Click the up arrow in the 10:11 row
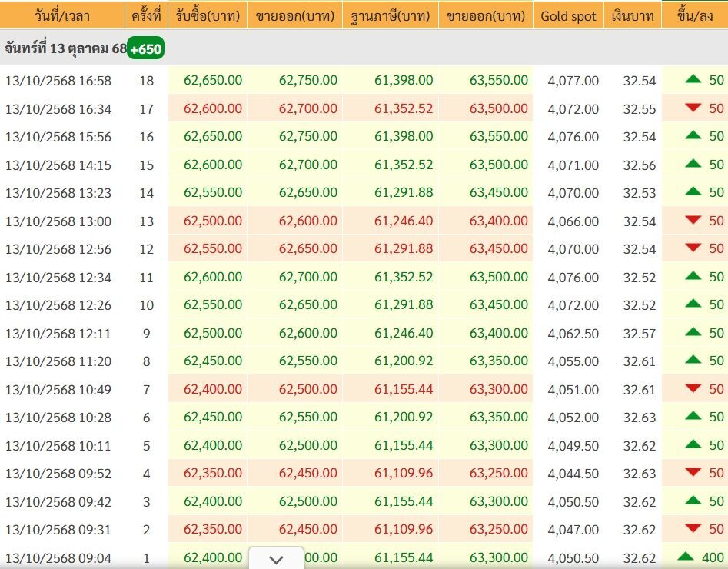This screenshot has width=728, height=569. click(x=693, y=444)
